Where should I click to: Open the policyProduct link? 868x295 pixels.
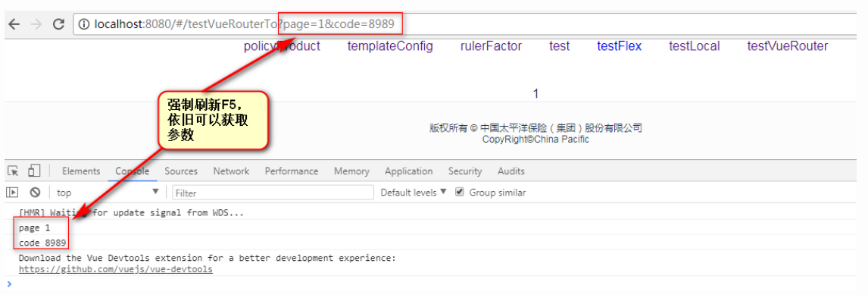pyautogui.click(x=282, y=46)
